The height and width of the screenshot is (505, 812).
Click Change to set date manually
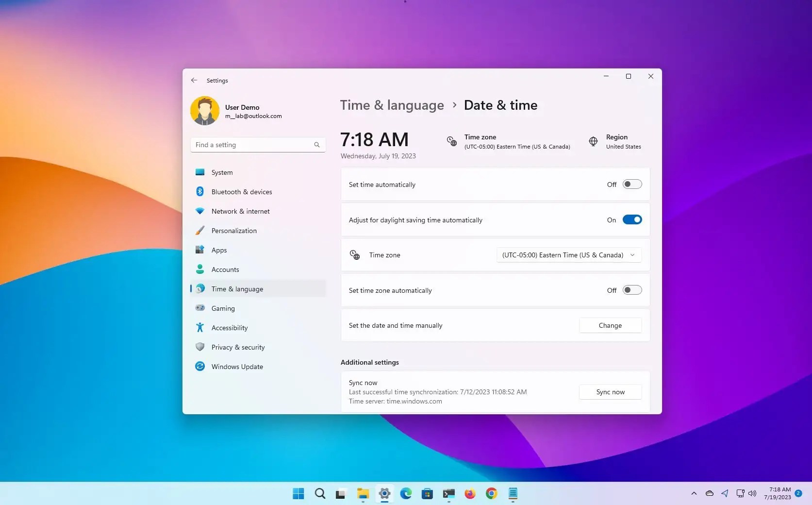click(610, 325)
